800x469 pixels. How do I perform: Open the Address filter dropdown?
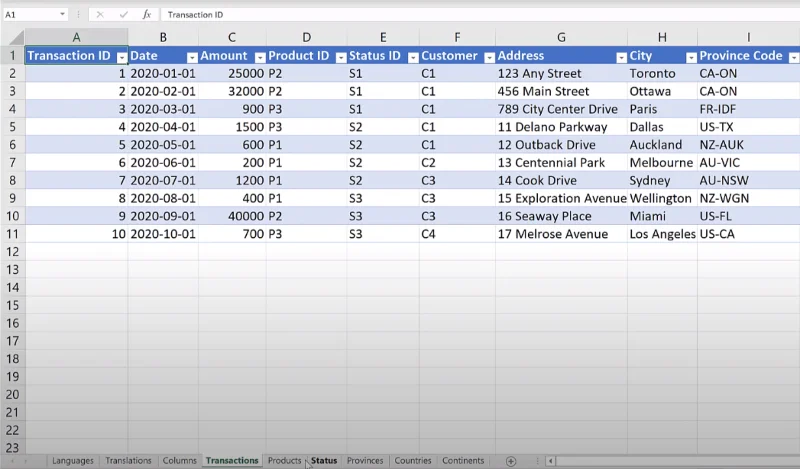pos(621,57)
